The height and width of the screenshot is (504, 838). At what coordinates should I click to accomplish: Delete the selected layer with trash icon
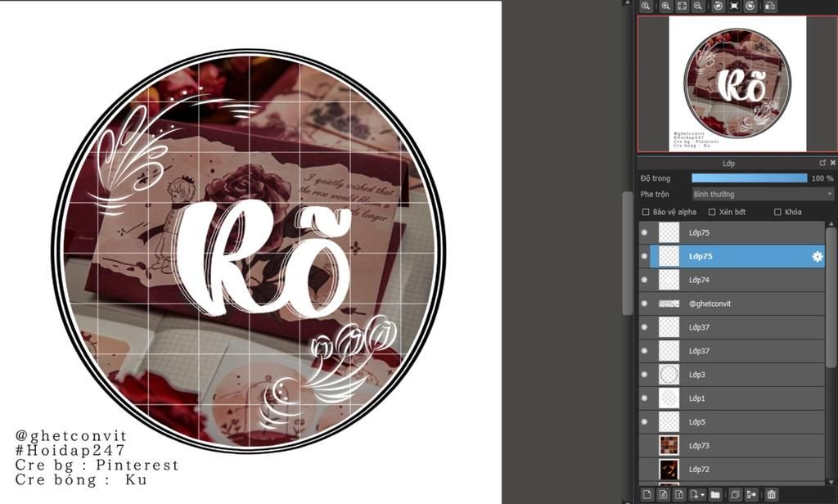(x=771, y=494)
